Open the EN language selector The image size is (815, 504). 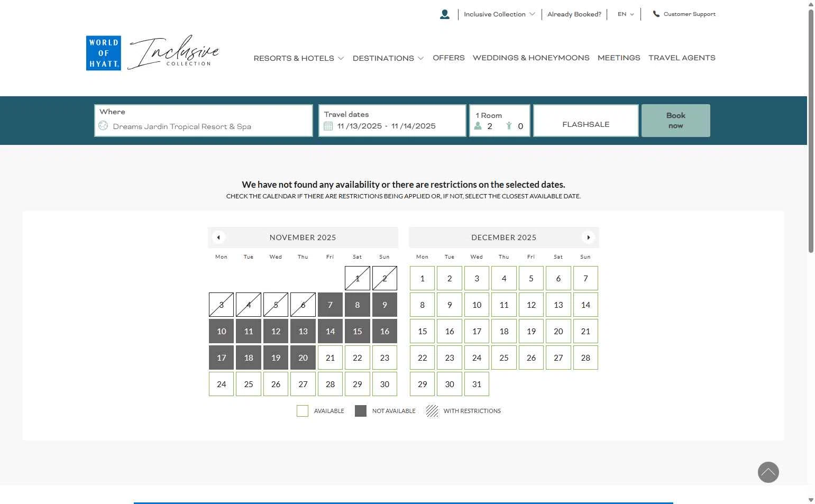point(626,14)
